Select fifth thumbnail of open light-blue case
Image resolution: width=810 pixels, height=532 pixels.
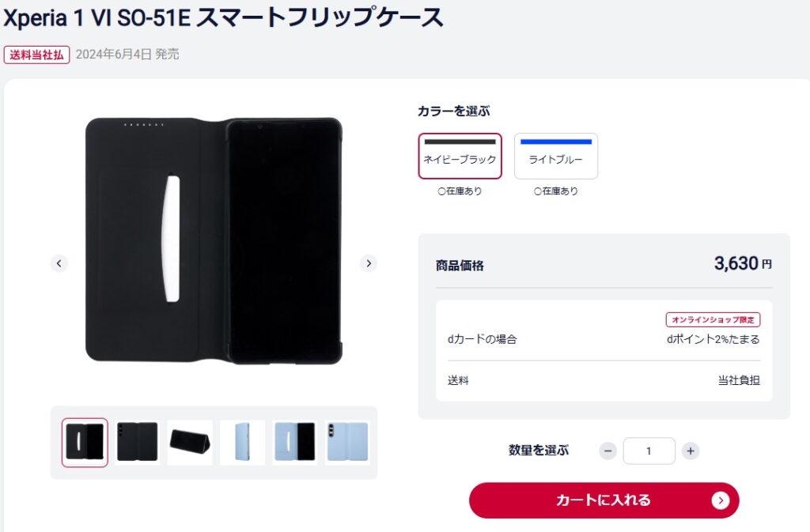(x=295, y=442)
